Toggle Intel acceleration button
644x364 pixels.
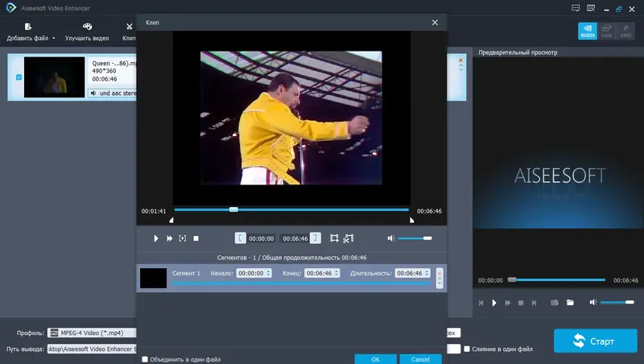click(607, 31)
